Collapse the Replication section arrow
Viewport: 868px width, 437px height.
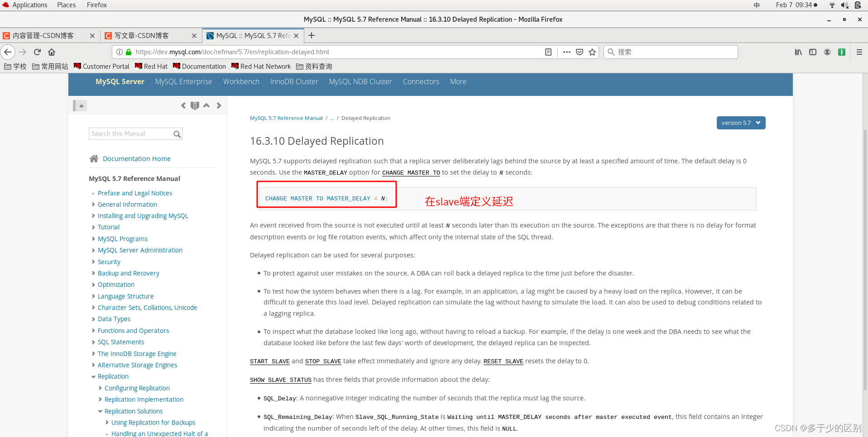(x=93, y=376)
